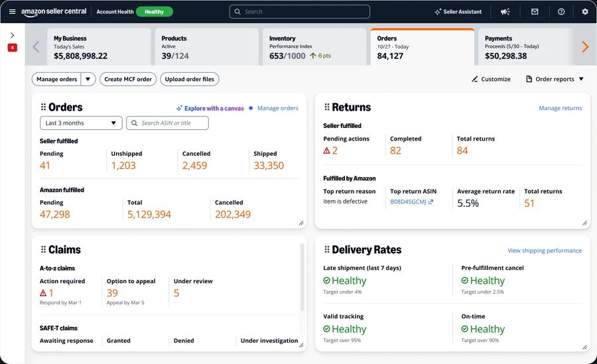Open Explore with a canvas link
Screen dimensions: 597x364
(x=210, y=108)
